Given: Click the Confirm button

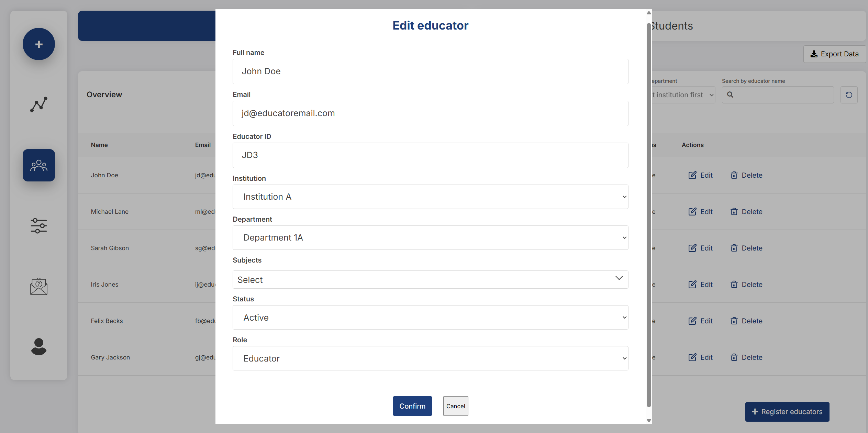Looking at the screenshot, I should (x=412, y=406).
